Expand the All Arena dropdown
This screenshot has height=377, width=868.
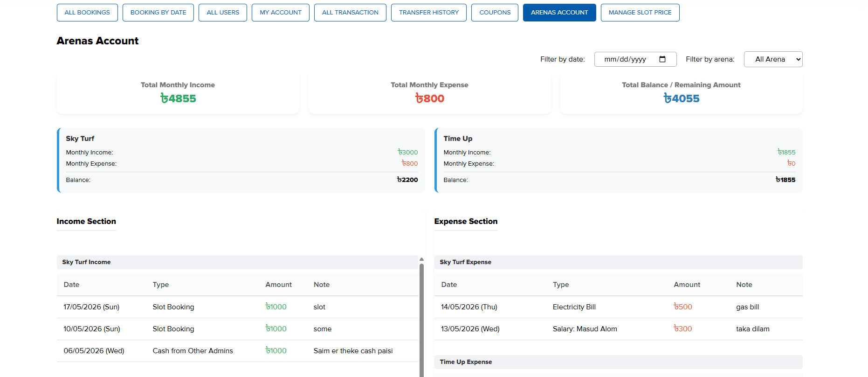(773, 59)
